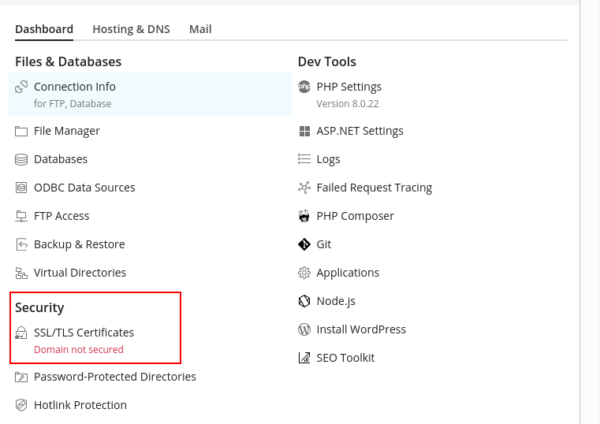Screen dimensions: 600x424
Task: Click the PHP Composer icon
Action: [x=305, y=216]
